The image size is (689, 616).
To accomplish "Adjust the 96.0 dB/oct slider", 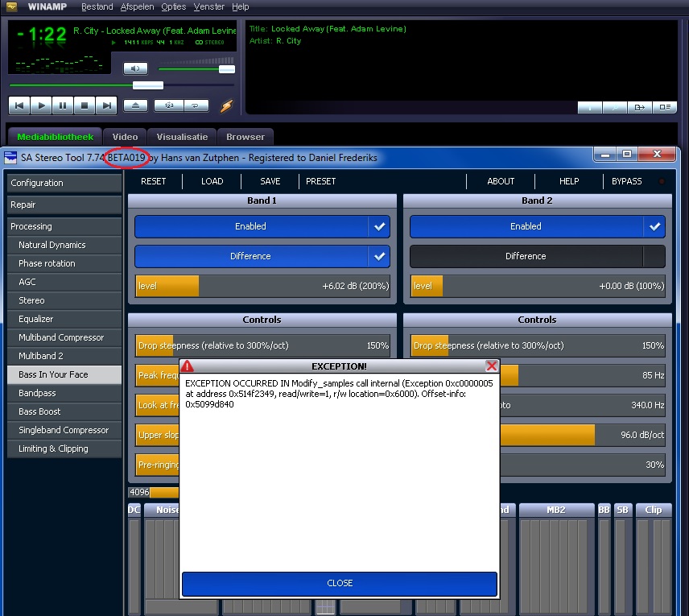I will click(583, 435).
